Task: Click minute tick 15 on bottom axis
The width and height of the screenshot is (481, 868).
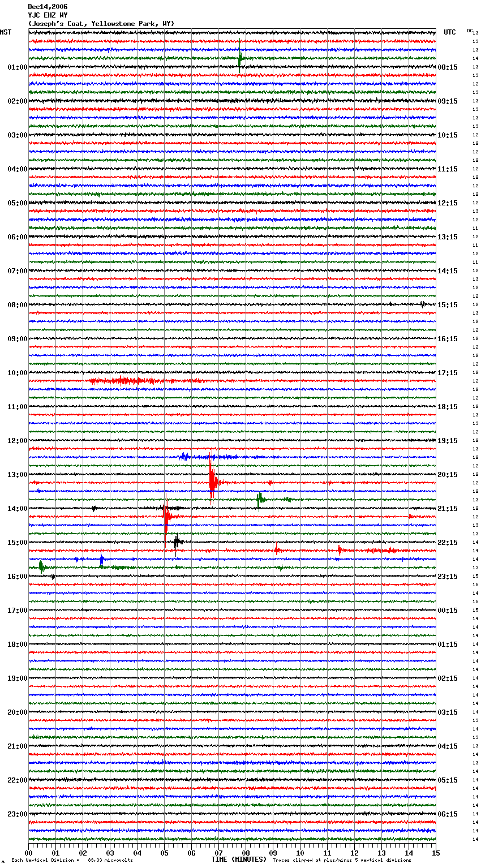Action: (x=436, y=853)
